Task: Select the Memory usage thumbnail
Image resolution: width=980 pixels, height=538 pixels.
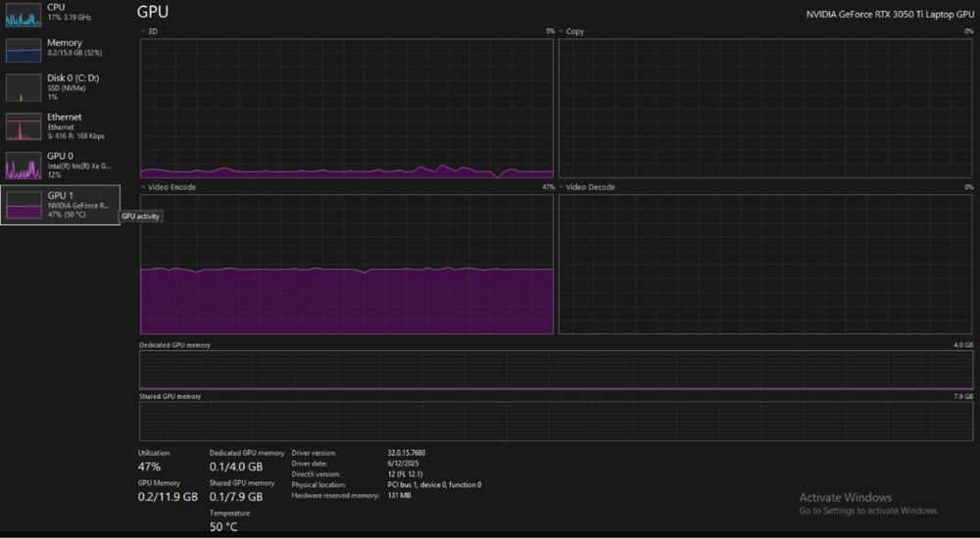Action: pos(24,50)
